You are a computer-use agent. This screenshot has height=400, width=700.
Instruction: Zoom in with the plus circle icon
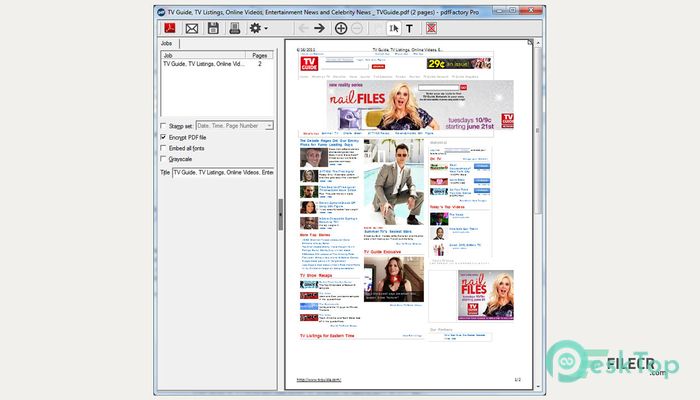pos(341,28)
